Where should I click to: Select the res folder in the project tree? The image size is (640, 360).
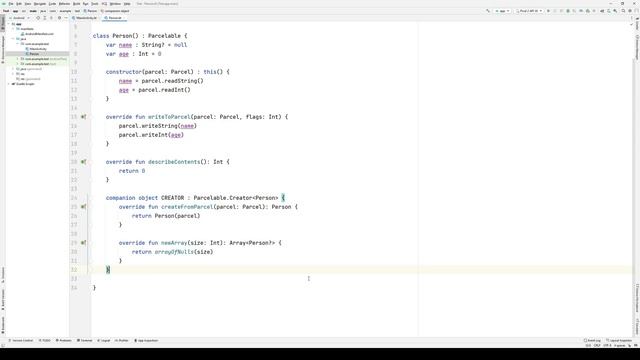[22, 74]
